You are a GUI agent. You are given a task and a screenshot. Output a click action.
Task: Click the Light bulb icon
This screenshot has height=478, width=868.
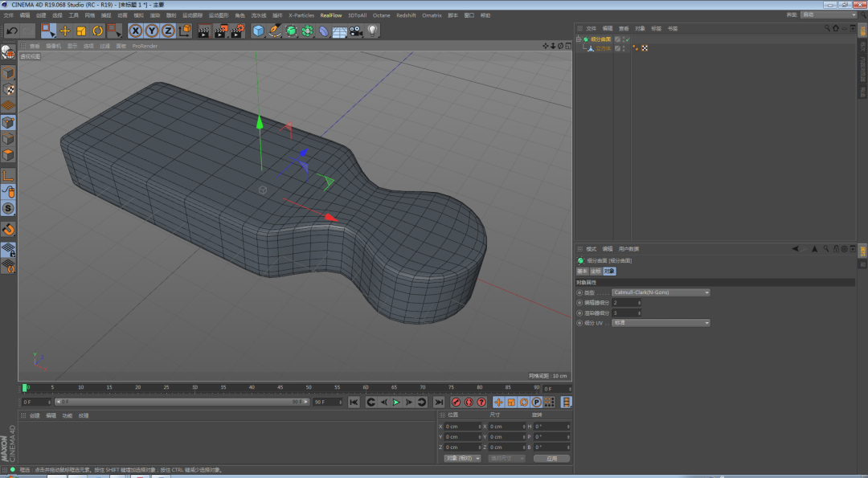coord(373,31)
